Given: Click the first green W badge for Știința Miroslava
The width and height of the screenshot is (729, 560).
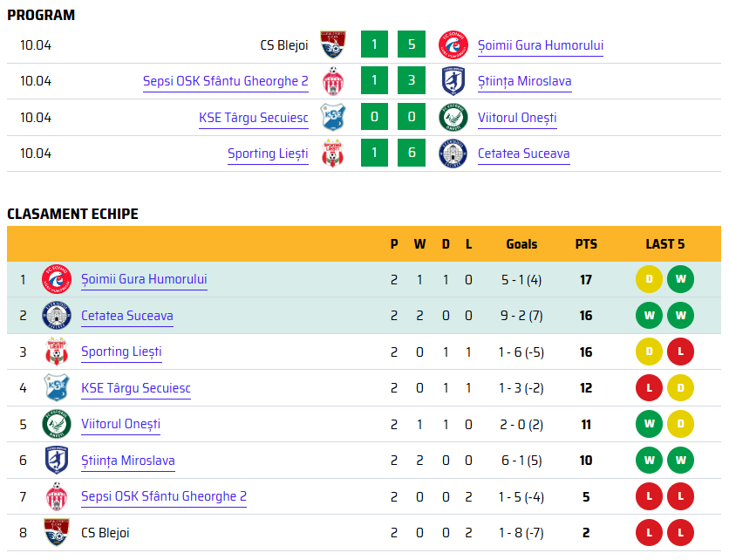Looking at the screenshot, I should pyautogui.click(x=649, y=460).
